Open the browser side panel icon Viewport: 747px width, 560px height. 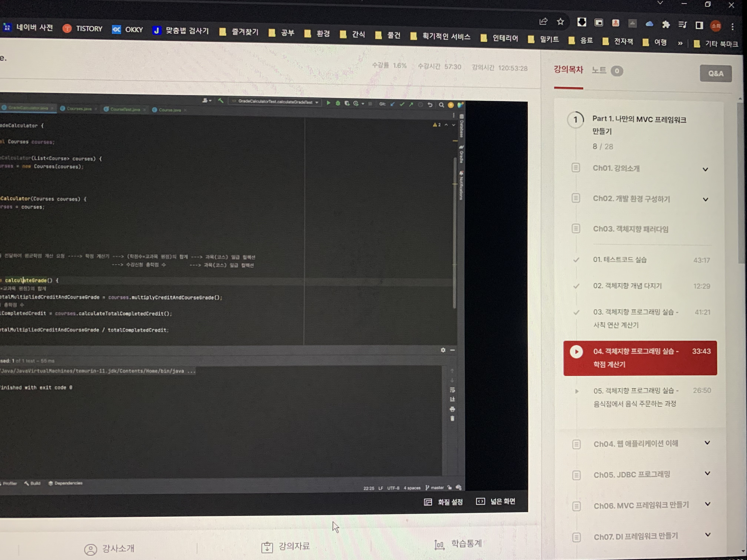699,25
